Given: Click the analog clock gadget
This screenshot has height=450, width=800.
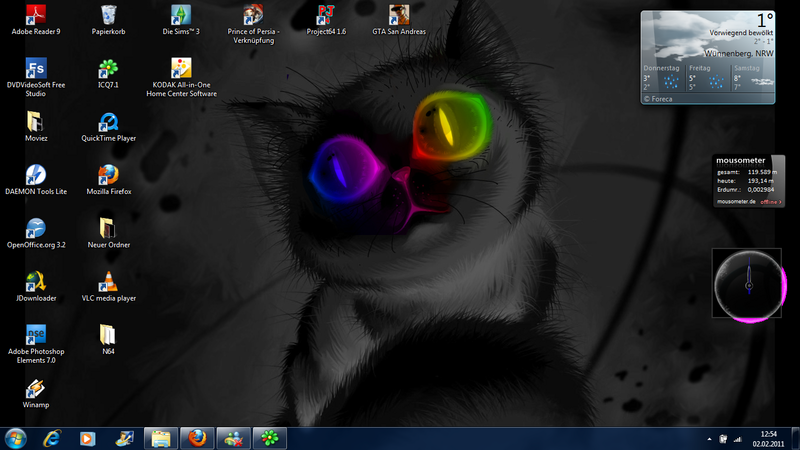Looking at the screenshot, I should [x=748, y=285].
